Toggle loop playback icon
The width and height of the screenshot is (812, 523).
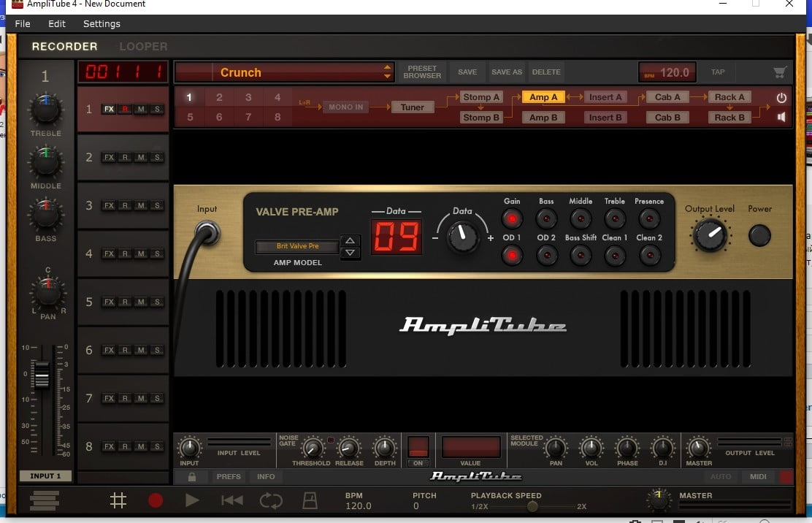point(271,500)
